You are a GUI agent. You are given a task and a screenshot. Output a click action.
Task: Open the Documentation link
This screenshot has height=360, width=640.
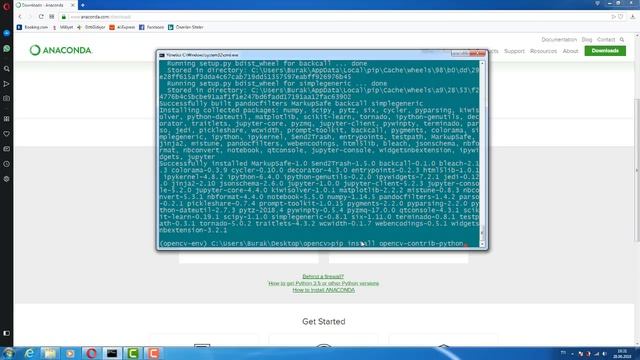click(x=559, y=40)
